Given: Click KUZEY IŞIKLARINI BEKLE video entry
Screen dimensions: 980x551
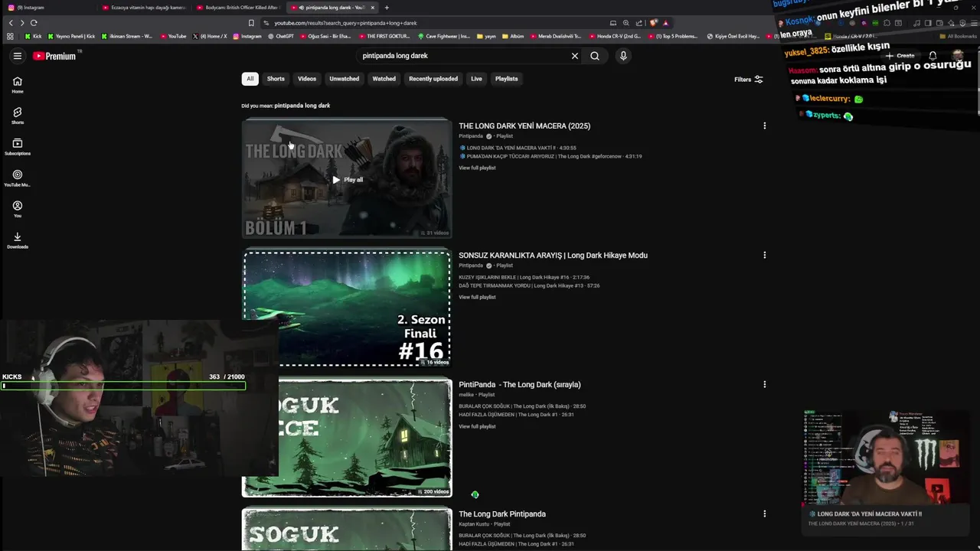Looking at the screenshot, I should [524, 277].
